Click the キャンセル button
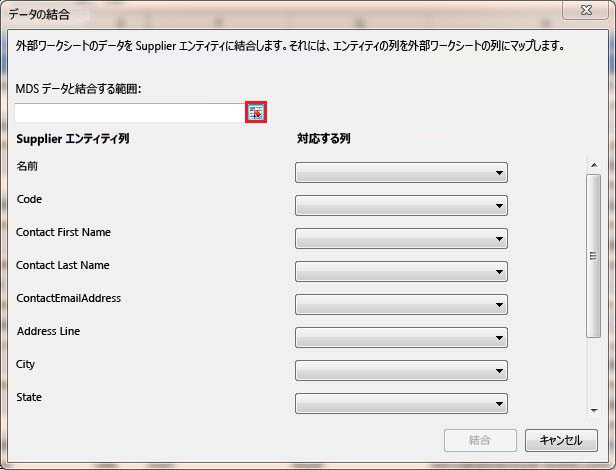 561,440
